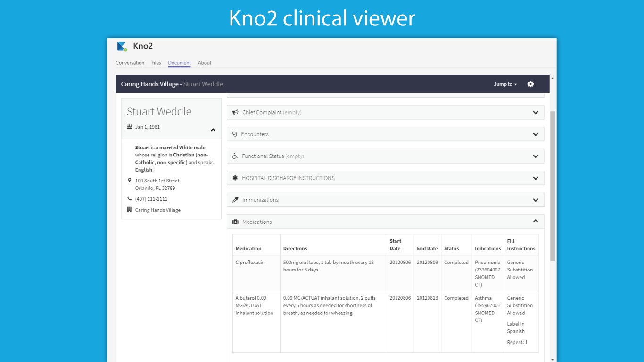Click the phone icon beside (407) 111-1111
This screenshot has width=644, height=362.
[130, 199]
